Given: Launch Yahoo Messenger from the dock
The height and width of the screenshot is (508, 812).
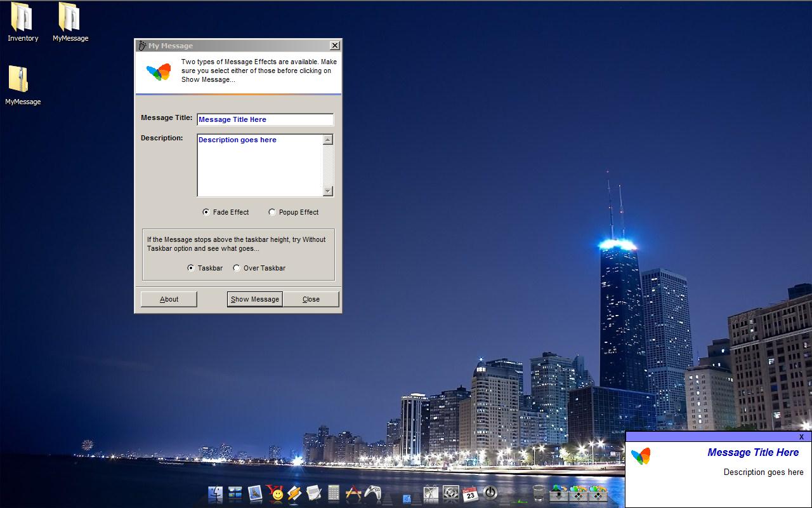Looking at the screenshot, I should 275,493.
